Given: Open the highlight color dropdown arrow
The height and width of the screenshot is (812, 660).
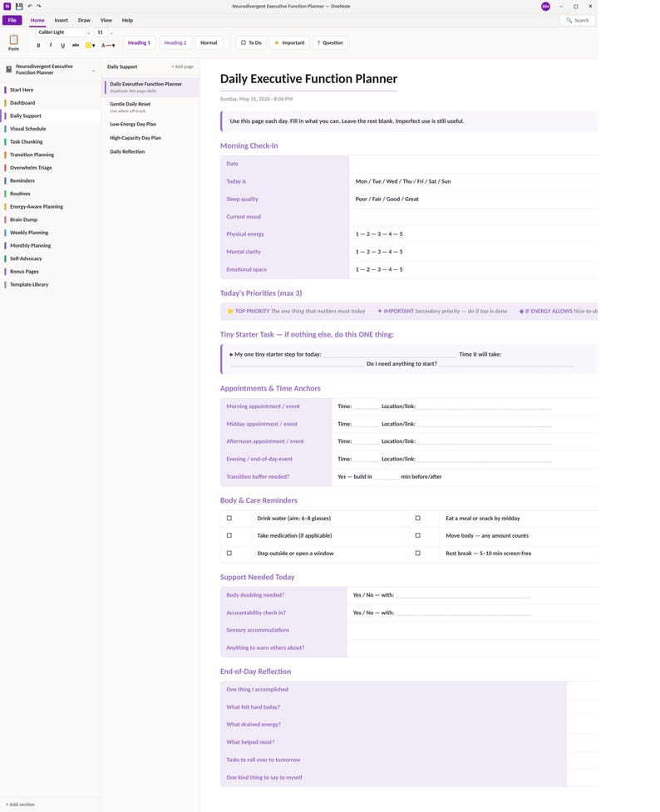Looking at the screenshot, I should pyautogui.click(x=94, y=46).
